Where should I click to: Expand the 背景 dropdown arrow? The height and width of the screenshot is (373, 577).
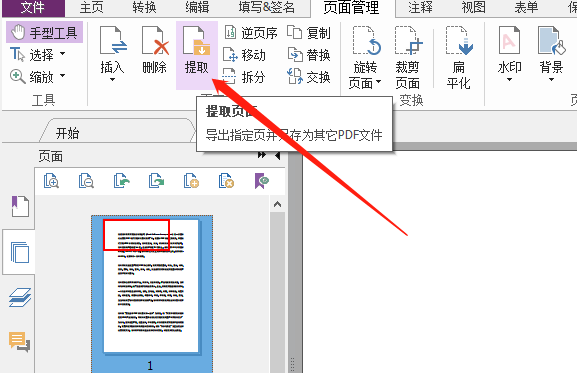pos(551,79)
